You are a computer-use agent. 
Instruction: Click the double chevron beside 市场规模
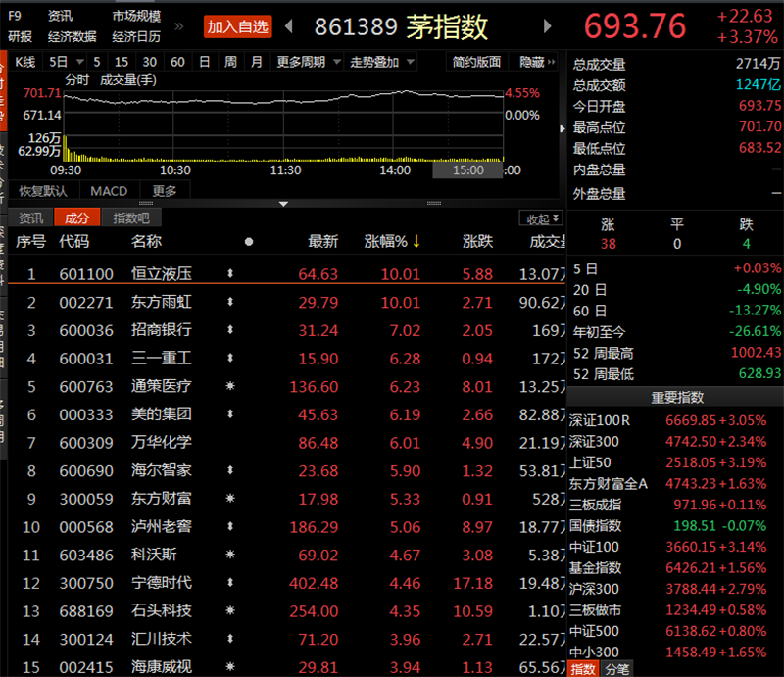pos(179,26)
